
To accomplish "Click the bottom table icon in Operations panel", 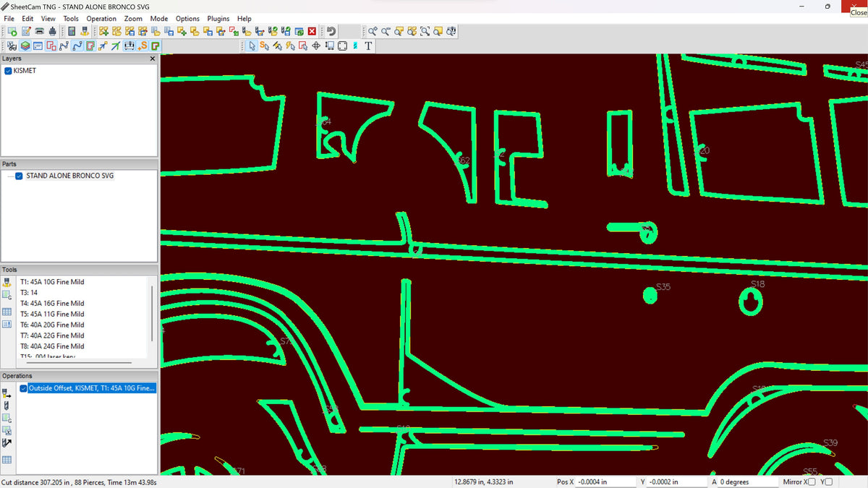I will point(7,460).
